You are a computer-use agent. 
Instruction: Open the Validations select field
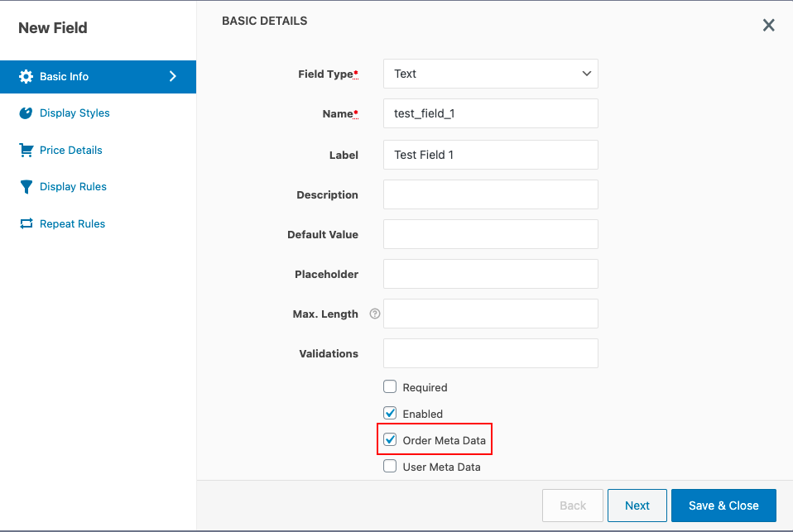pyautogui.click(x=490, y=353)
